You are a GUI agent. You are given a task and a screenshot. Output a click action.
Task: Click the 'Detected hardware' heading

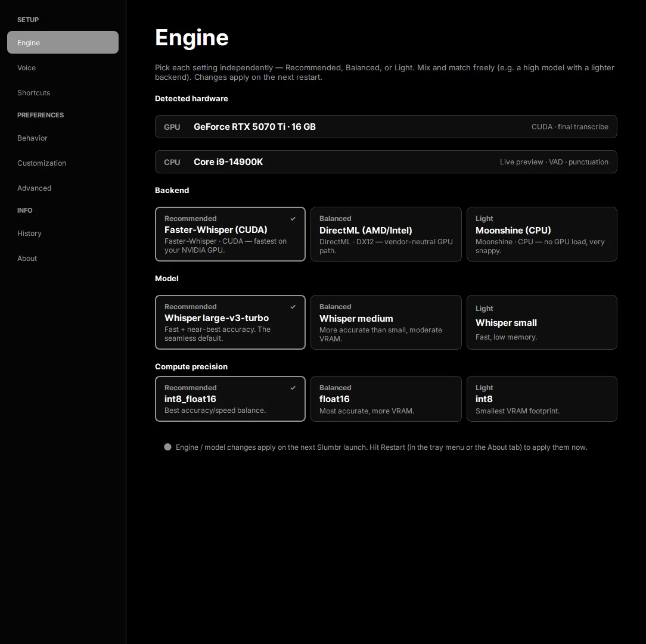[x=191, y=98]
